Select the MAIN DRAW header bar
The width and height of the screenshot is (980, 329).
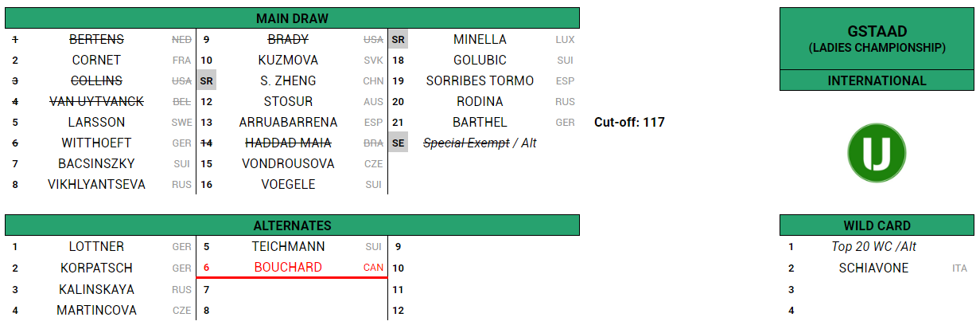click(x=292, y=18)
